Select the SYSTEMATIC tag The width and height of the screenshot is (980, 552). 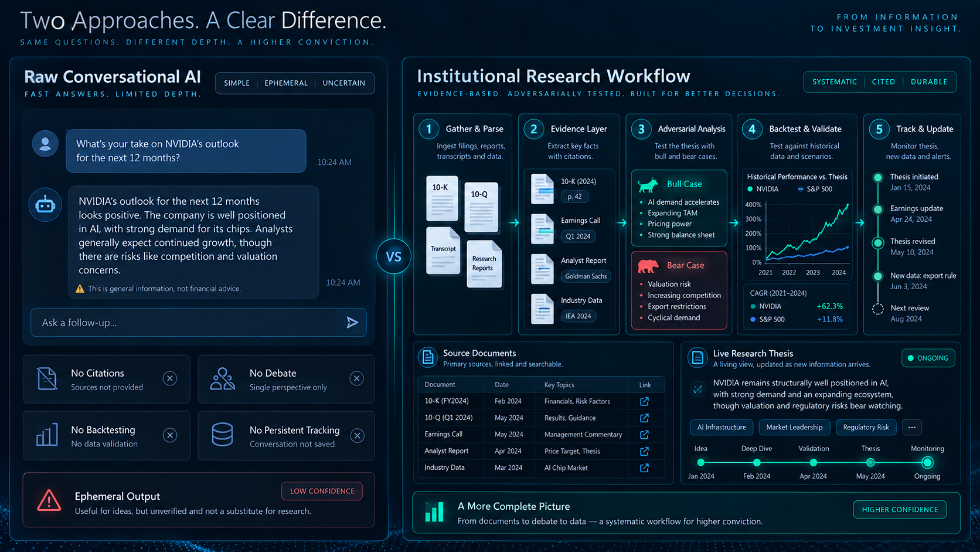pos(835,82)
